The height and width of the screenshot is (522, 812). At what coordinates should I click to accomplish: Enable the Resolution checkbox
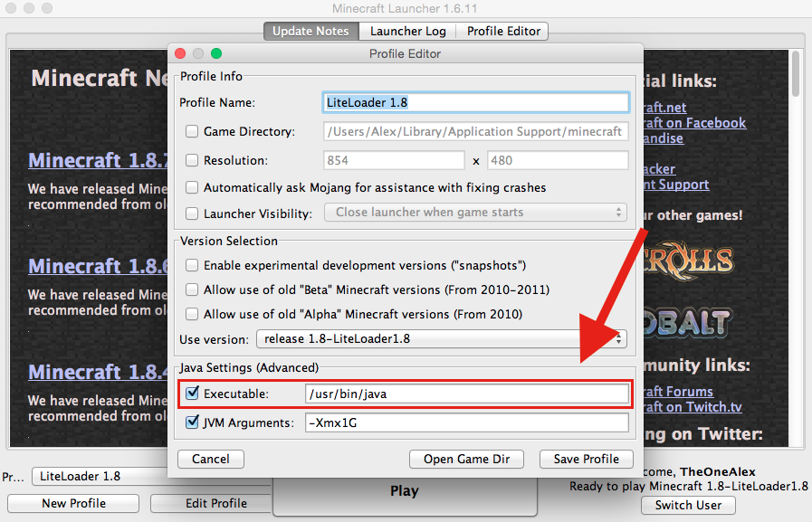(x=192, y=160)
